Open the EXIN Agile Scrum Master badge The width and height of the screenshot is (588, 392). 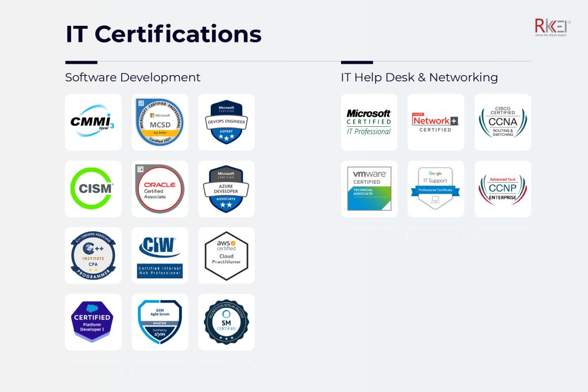[x=160, y=322]
